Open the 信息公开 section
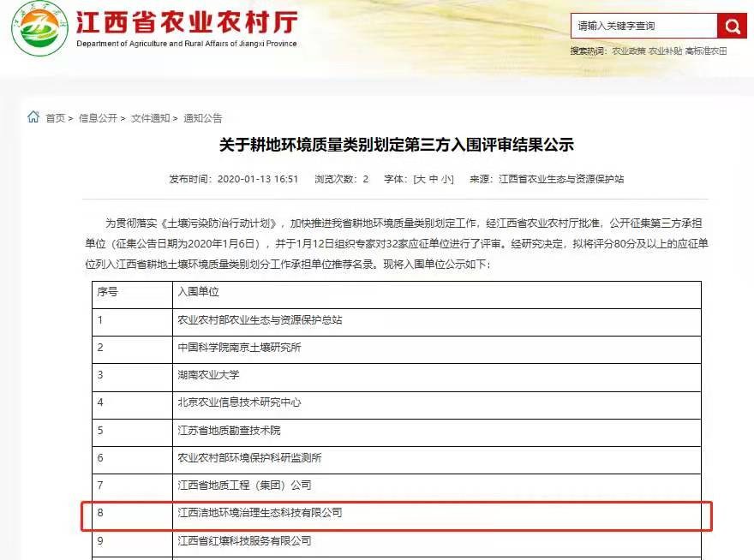The height and width of the screenshot is (560, 754). tap(97, 117)
